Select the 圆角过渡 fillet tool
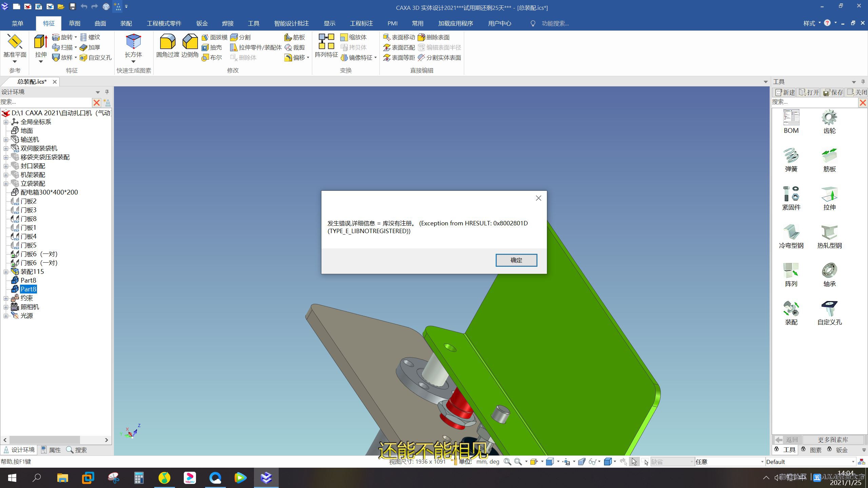The image size is (868, 488). click(167, 42)
